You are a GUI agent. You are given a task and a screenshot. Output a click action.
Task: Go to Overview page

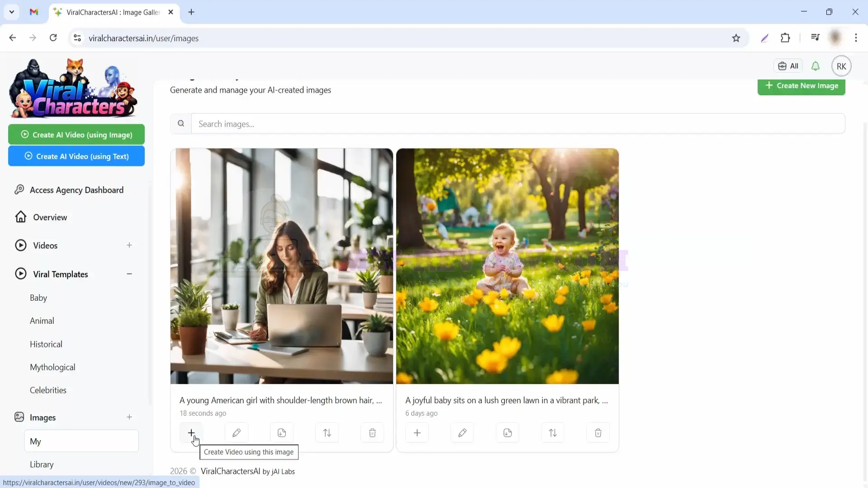41,217
